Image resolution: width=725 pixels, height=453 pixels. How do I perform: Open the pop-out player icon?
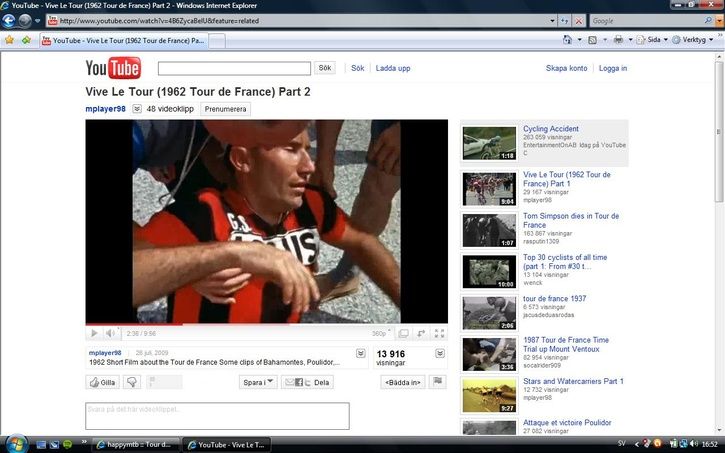click(403, 333)
